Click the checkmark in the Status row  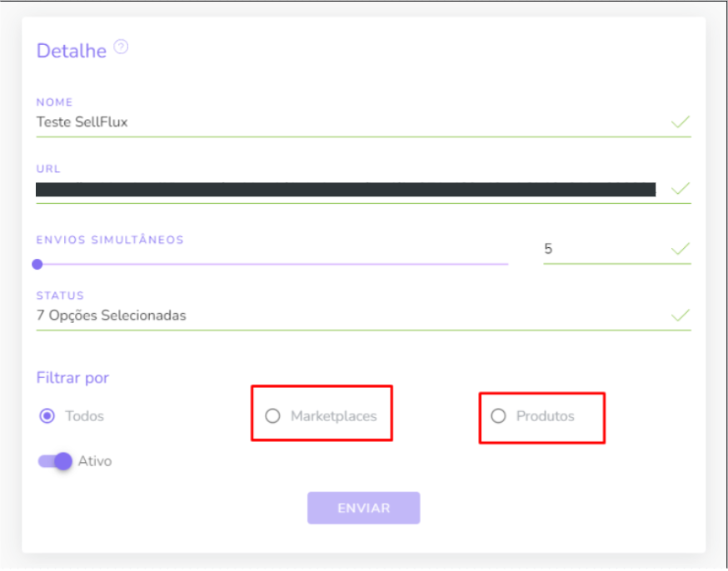point(681,315)
